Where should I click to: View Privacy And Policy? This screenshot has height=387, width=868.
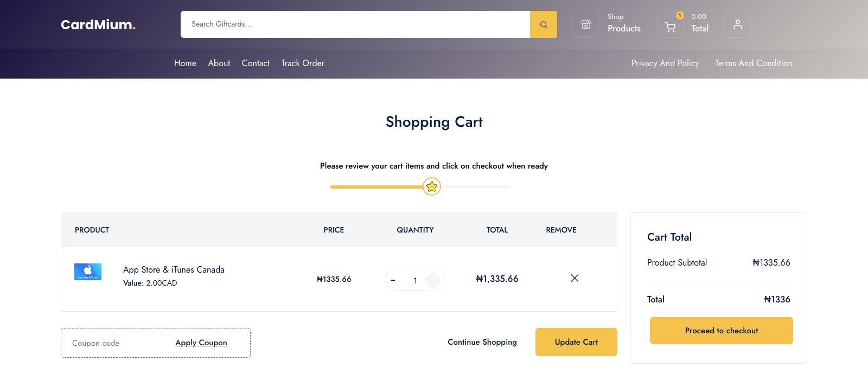[x=665, y=63]
